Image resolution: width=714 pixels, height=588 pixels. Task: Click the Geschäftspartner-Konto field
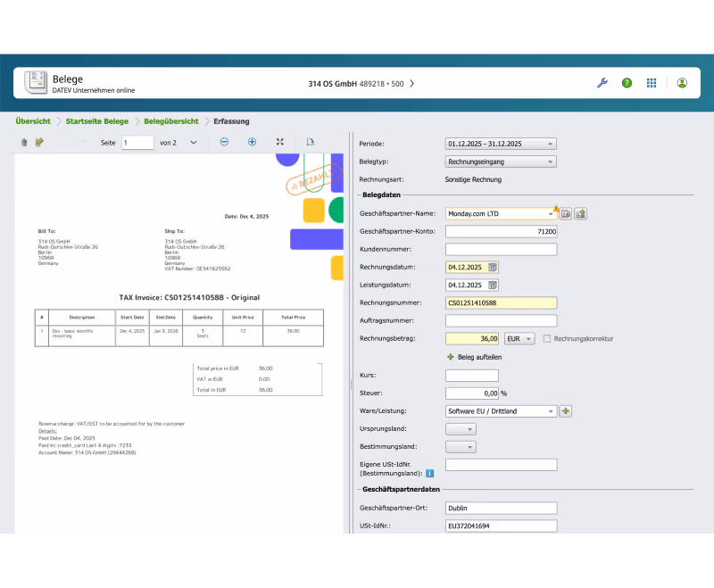point(501,232)
